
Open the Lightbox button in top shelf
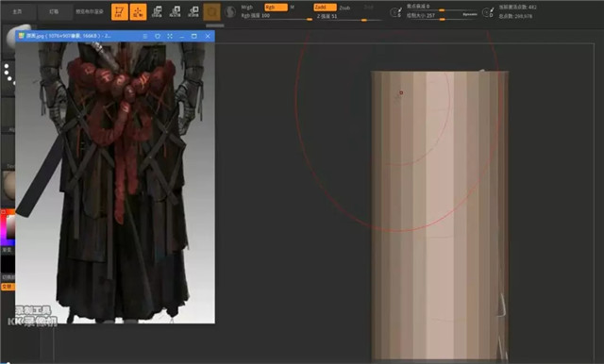coord(54,12)
